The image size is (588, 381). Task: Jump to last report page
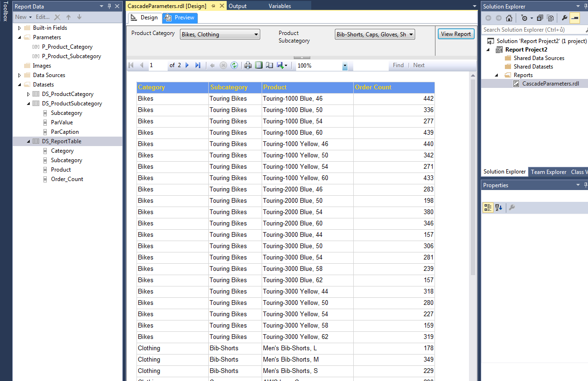coord(198,65)
